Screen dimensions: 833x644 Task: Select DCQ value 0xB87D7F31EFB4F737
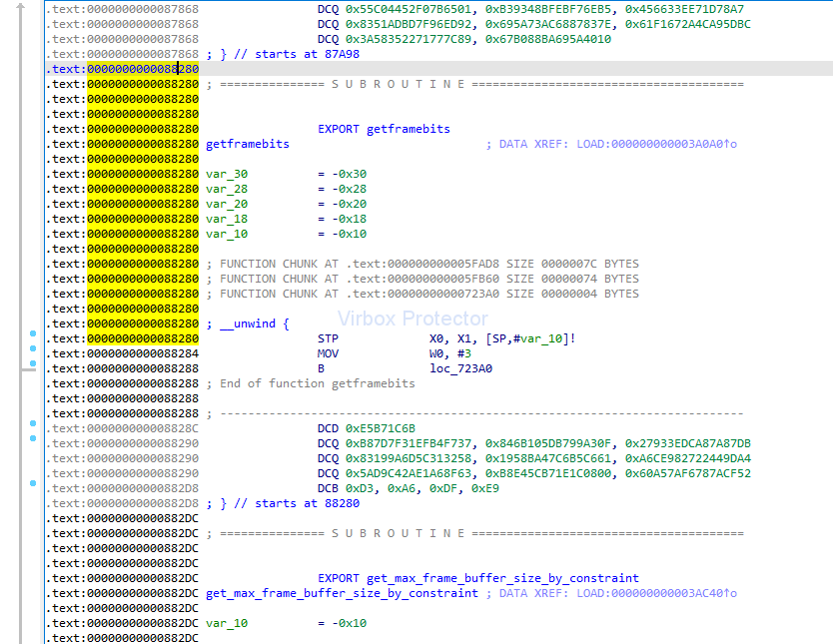click(408, 443)
